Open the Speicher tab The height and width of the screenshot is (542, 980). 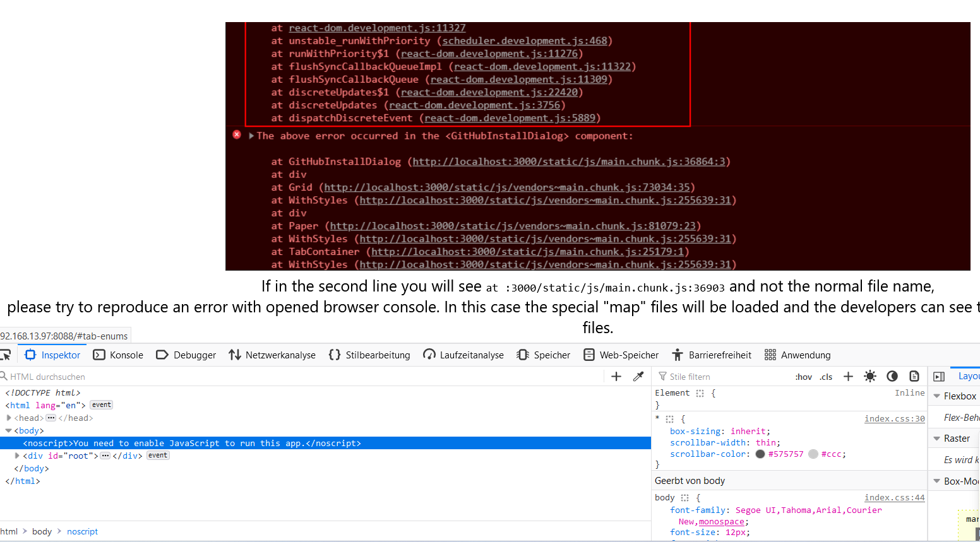click(x=544, y=355)
